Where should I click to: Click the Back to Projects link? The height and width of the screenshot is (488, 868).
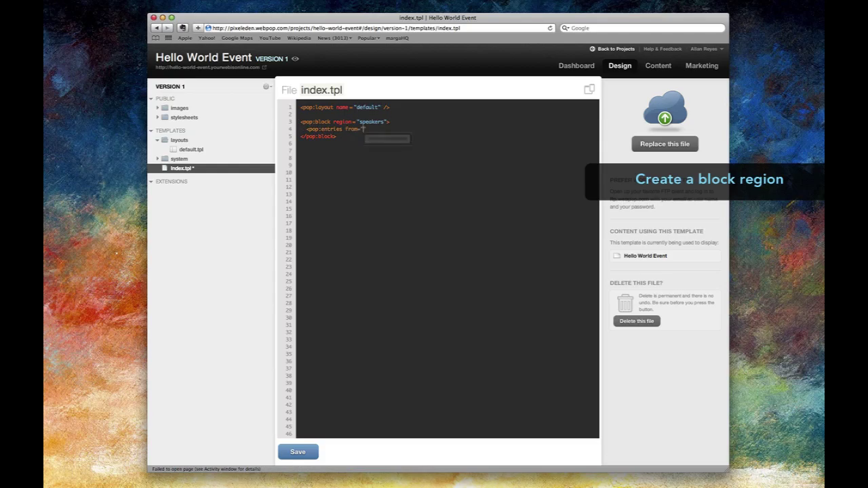(616, 49)
